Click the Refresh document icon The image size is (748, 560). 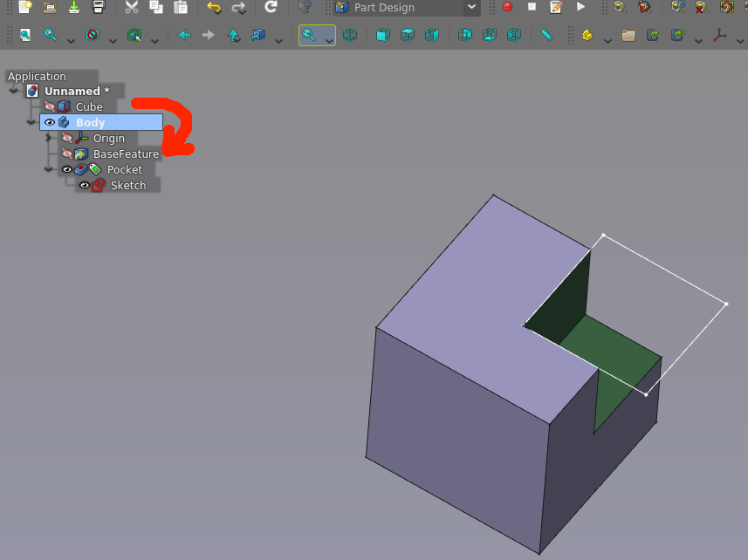(x=271, y=9)
